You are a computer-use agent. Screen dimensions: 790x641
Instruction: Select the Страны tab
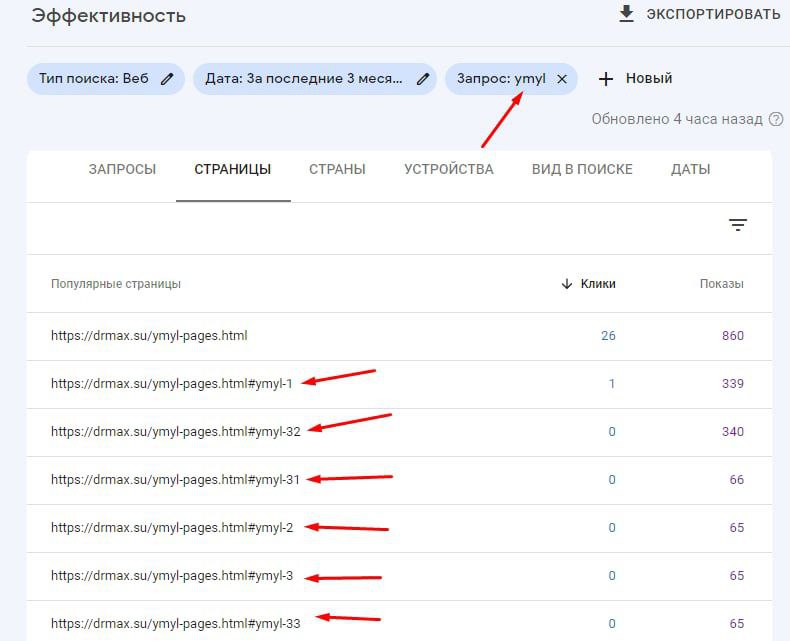click(x=337, y=169)
